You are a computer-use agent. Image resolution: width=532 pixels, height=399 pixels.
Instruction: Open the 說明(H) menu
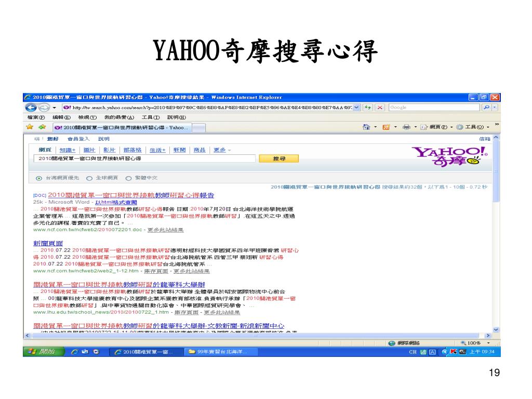(x=177, y=117)
